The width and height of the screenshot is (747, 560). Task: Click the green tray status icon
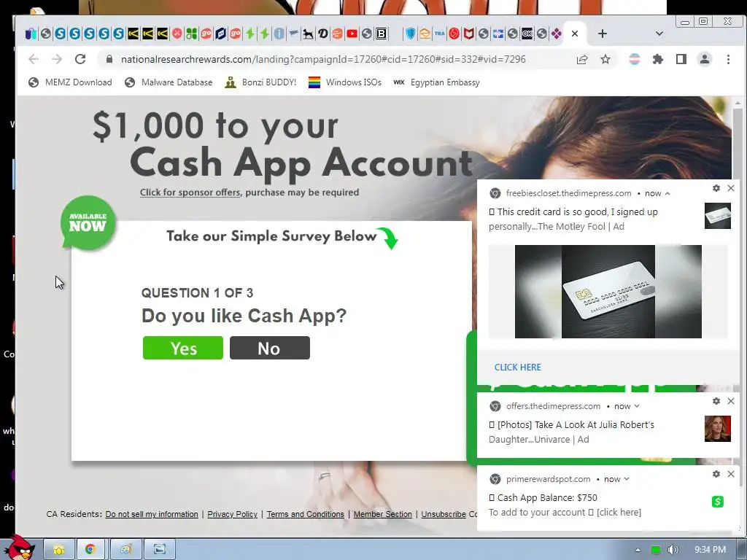click(x=656, y=550)
